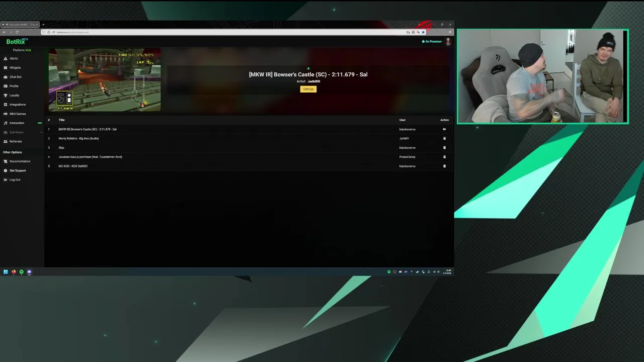Click the BotRix logo
The image size is (644, 362).
point(17,42)
